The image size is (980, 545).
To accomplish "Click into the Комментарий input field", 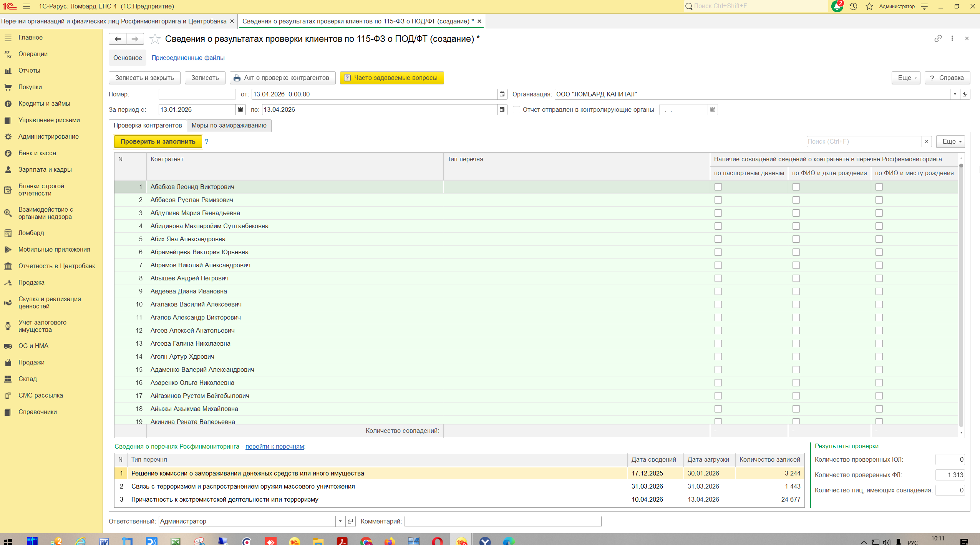I will (x=502, y=521).
